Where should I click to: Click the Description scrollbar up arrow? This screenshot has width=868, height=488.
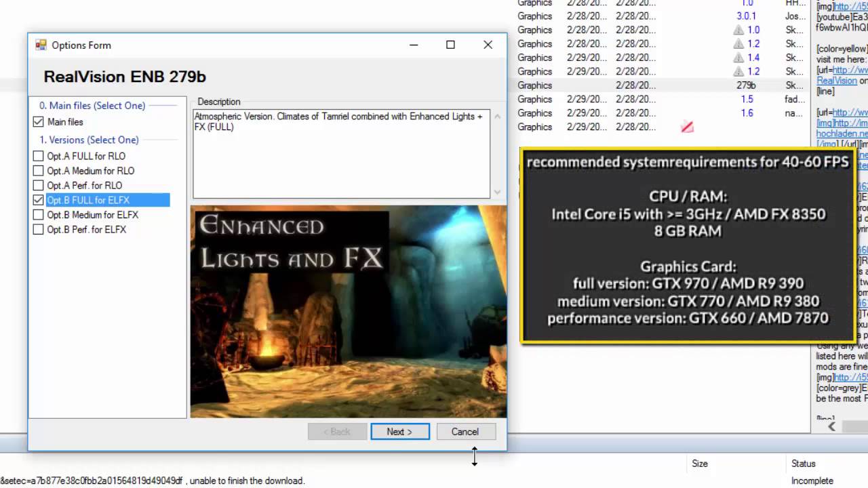[x=497, y=117]
